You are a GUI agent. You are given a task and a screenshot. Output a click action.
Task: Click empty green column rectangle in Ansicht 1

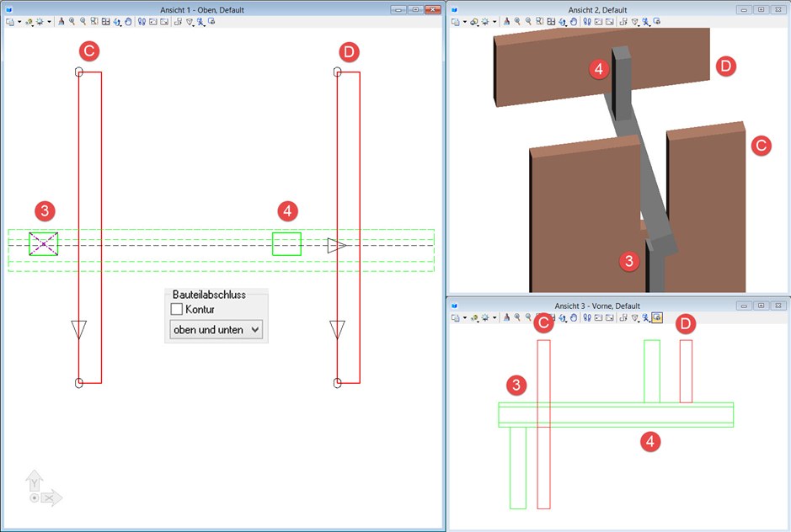(x=286, y=244)
